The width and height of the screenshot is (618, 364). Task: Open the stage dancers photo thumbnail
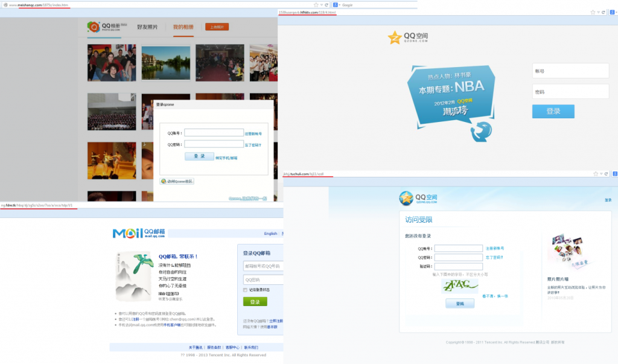pyautogui.click(x=112, y=161)
